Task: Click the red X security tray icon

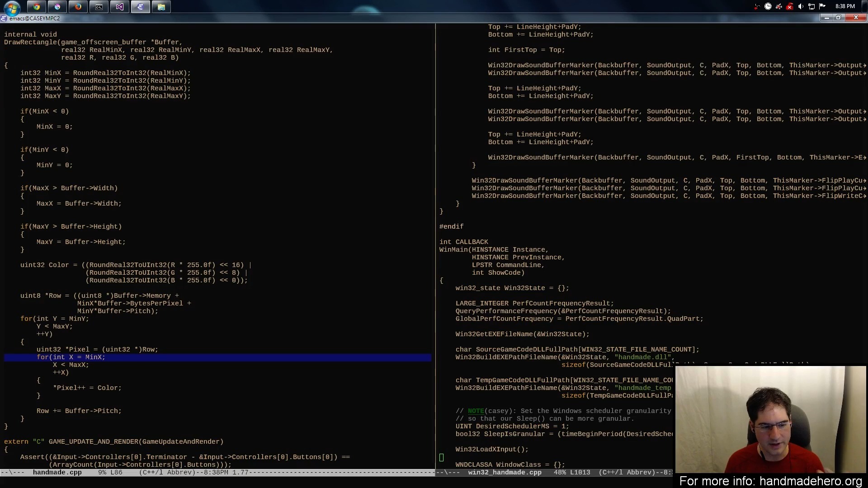Action: pos(790,6)
